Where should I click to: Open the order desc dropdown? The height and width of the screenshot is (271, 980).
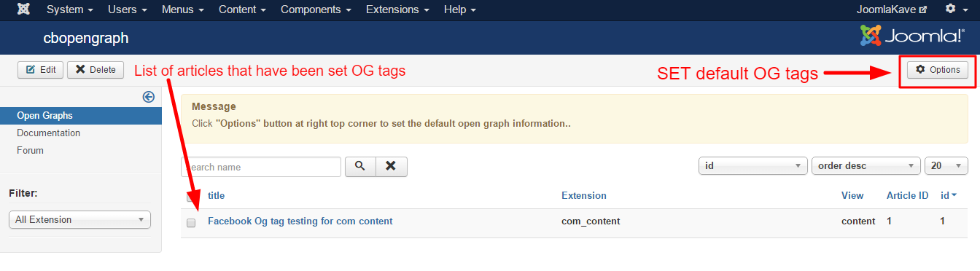866,166
